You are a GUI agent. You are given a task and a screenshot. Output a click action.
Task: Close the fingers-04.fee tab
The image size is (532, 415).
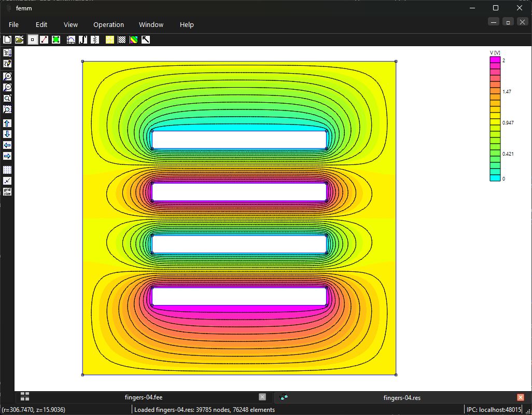tap(262, 397)
